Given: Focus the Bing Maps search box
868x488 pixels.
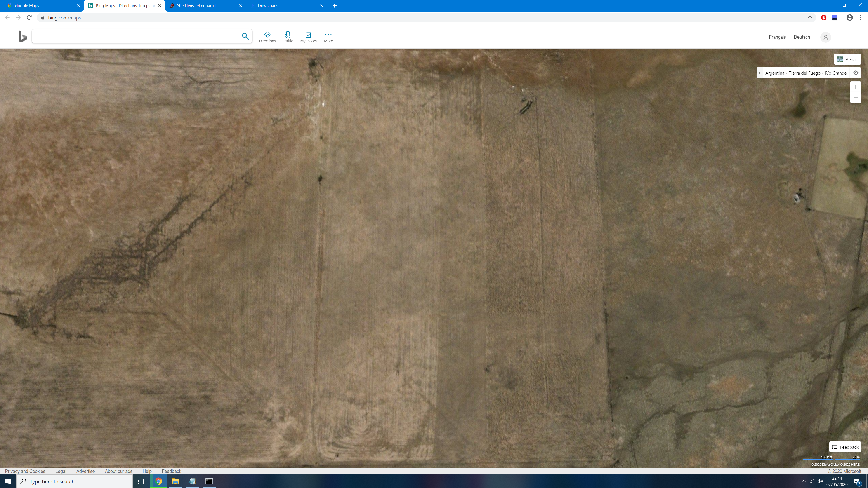Looking at the screenshot, I should [x=135, y=36].
